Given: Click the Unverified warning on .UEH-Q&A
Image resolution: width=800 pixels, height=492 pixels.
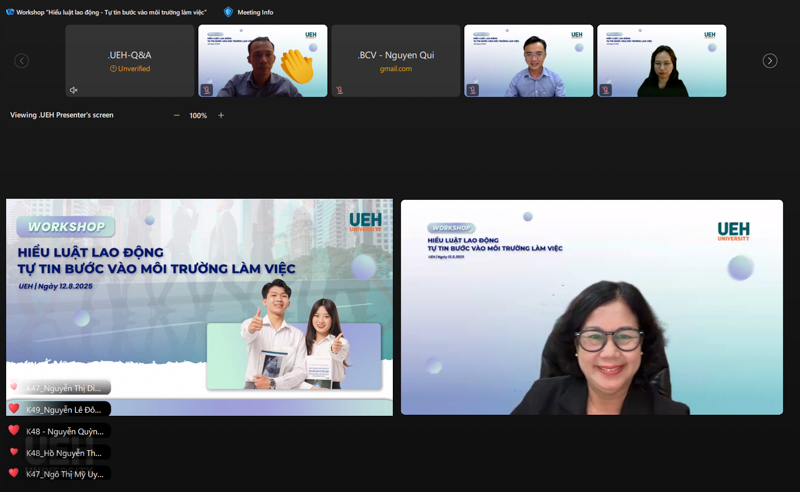Looking at the screenshot, I should [x=129, y=69].
